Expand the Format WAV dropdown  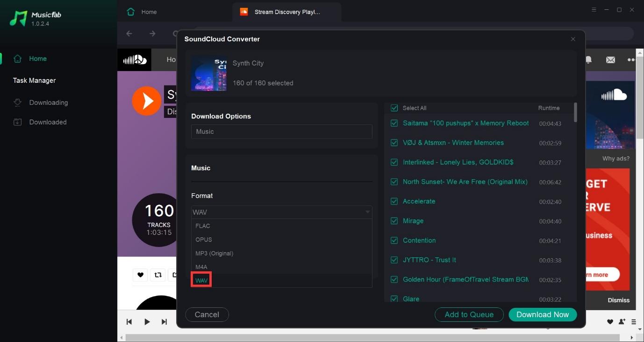(282, 212)
